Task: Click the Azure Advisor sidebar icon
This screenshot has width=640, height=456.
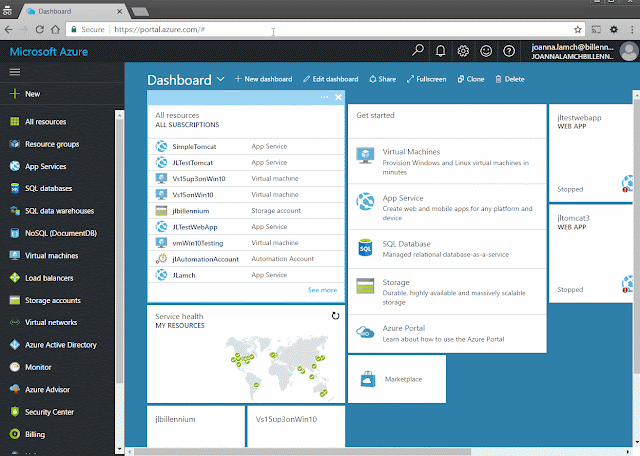Action: pyautogui.click(x=15, y=389)
